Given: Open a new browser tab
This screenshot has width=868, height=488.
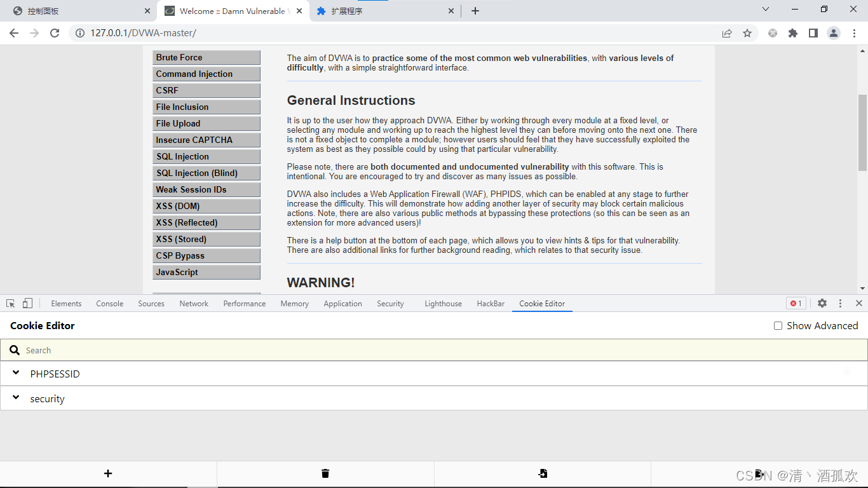Looking at the screenshot, I should pos(475,11).
